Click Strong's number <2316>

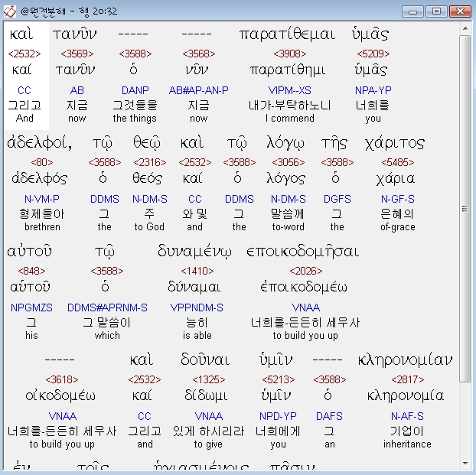point(150,162)
